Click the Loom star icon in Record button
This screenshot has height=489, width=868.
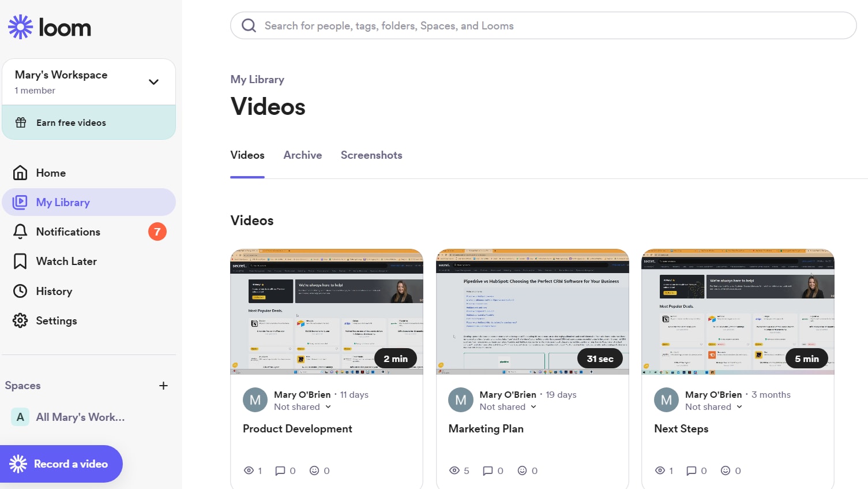tap(18, 464)
